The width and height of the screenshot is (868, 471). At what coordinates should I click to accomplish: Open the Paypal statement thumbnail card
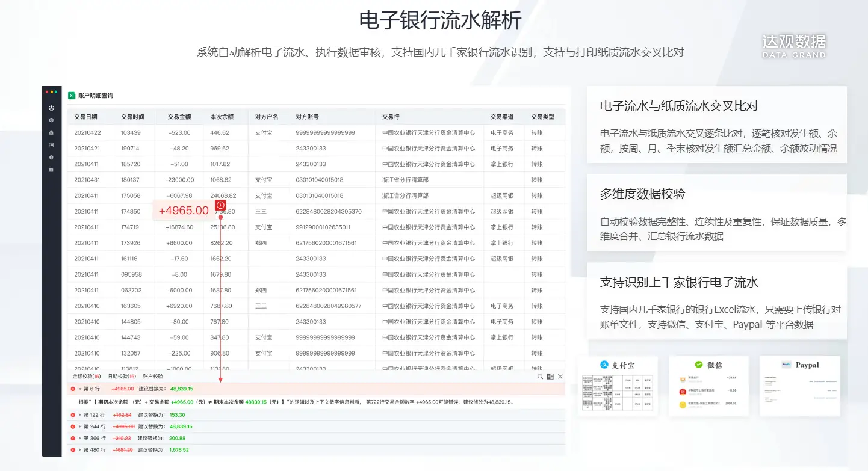(799, 386)
